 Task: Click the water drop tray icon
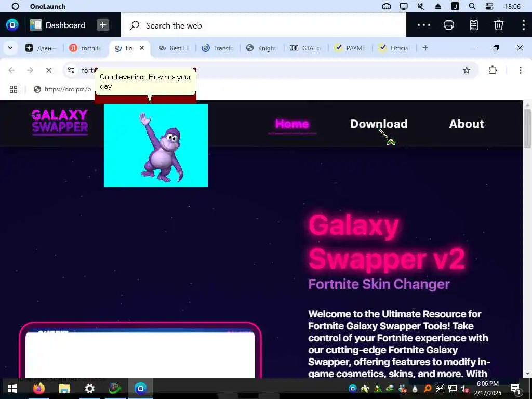click(415, 389)
